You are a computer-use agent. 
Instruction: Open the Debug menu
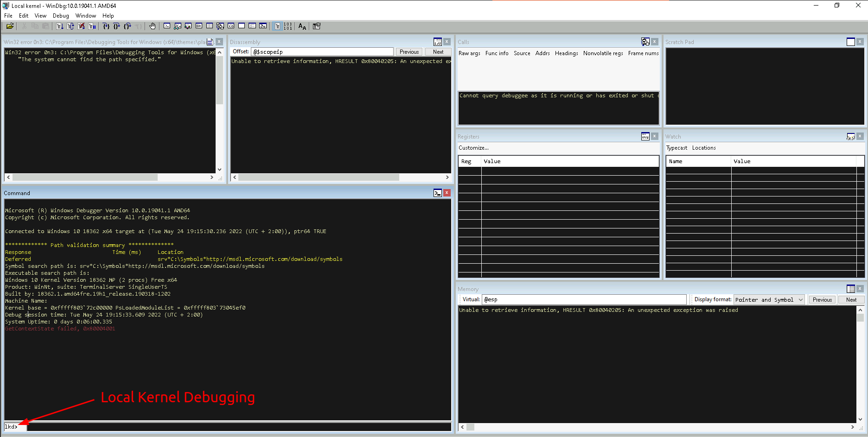(x=61, y=15)
